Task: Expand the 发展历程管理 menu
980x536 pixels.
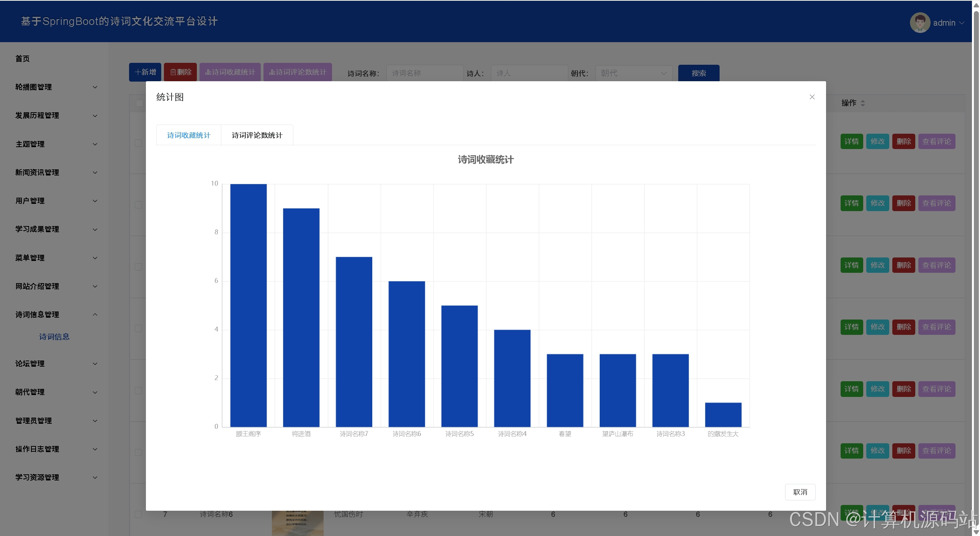Action: pyautogui.click(x=56, y=115)
